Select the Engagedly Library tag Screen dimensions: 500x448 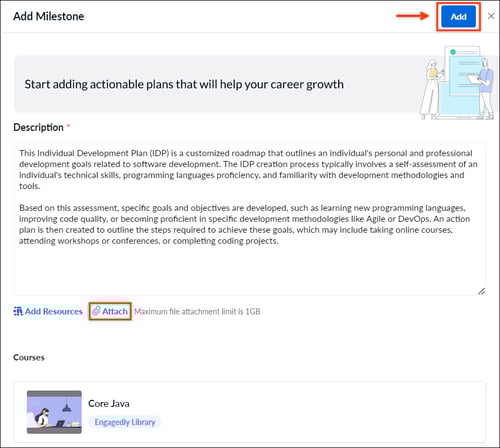click(x=125, y=422)
